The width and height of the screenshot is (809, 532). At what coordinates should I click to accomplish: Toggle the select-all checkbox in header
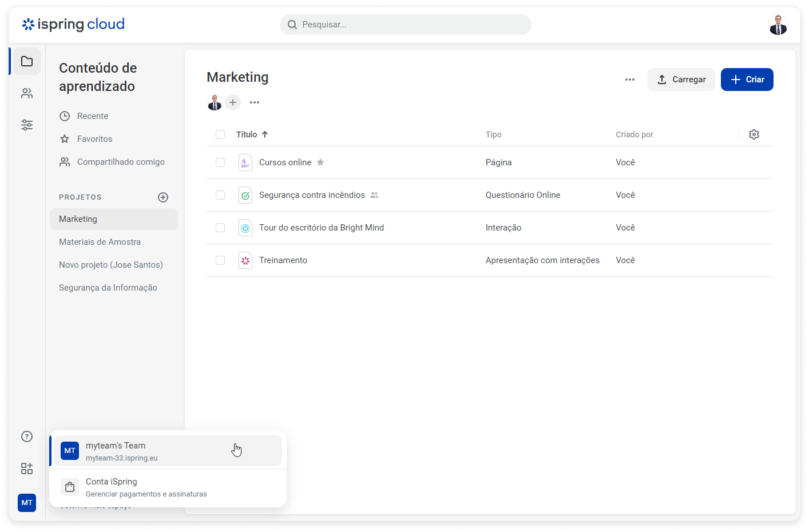point(220,134)
